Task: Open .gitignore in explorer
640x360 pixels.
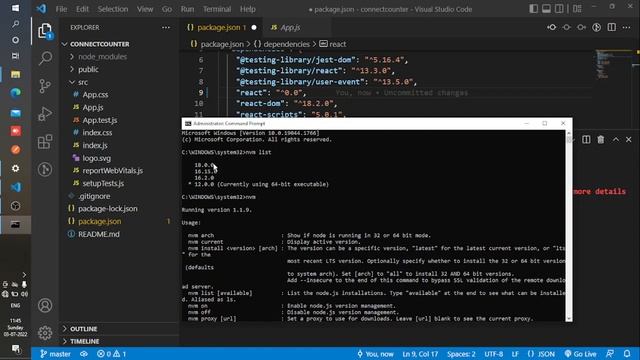Action: tap(94, 196)
